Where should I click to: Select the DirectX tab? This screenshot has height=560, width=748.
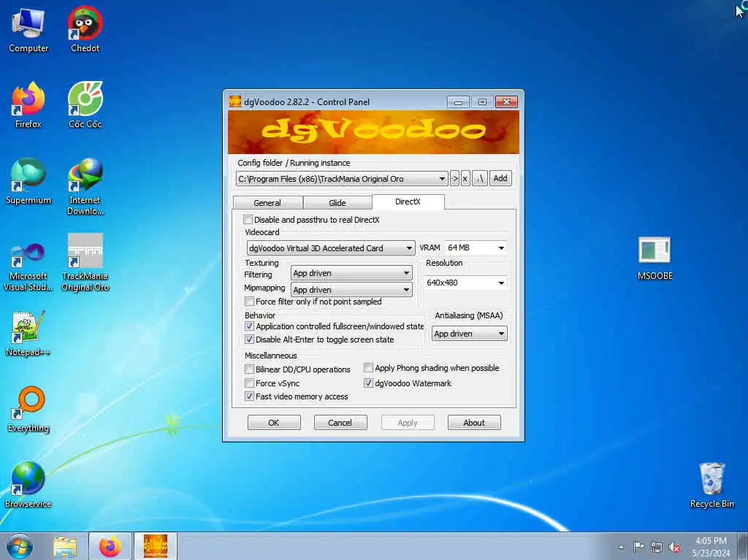(408, 202)
